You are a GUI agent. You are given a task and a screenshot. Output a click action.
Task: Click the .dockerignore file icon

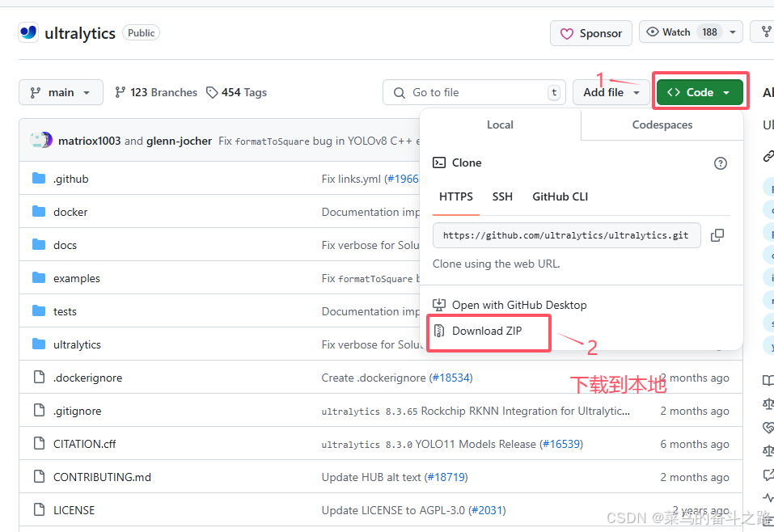[39, 377]
